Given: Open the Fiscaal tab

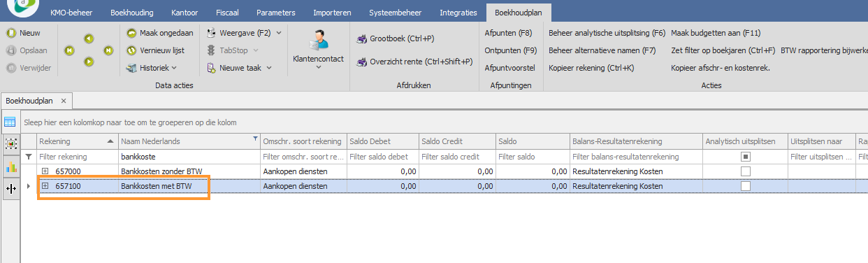Looking at the screenshot, I should pyautogui.click(x=226, y=13).
